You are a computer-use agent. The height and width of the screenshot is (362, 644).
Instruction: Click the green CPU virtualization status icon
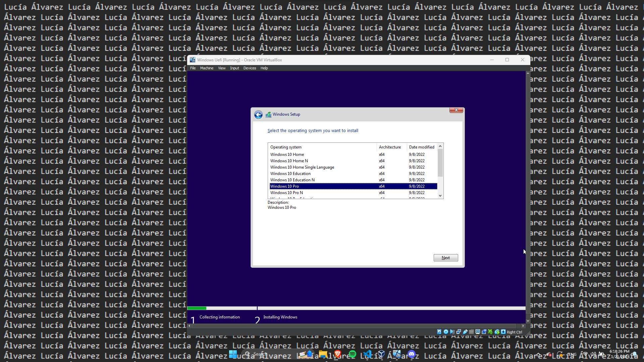pos(491,332)
